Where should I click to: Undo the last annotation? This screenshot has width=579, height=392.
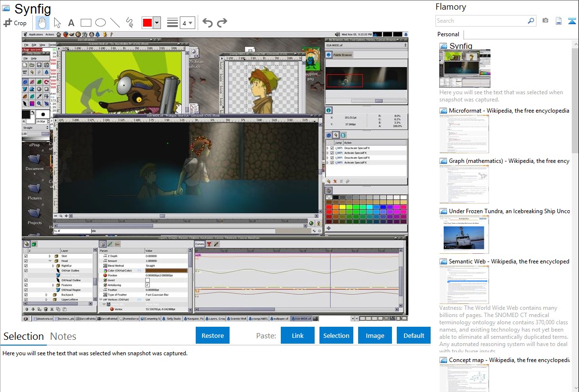[x=207, y=23]
